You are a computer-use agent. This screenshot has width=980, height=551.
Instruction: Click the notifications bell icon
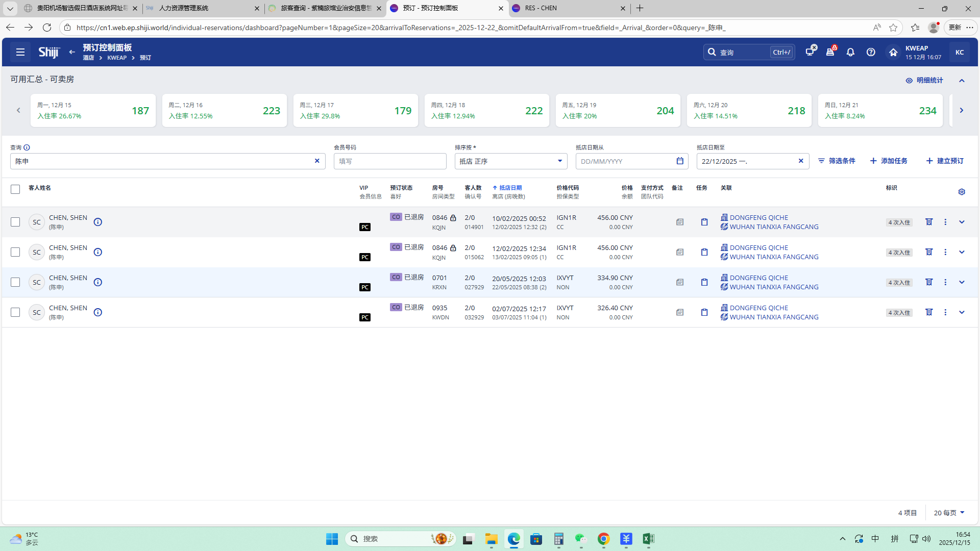coord(850,52)
